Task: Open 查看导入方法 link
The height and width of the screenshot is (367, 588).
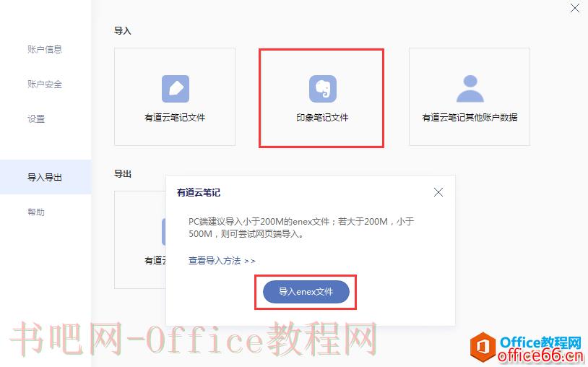Action: point(222,261)
